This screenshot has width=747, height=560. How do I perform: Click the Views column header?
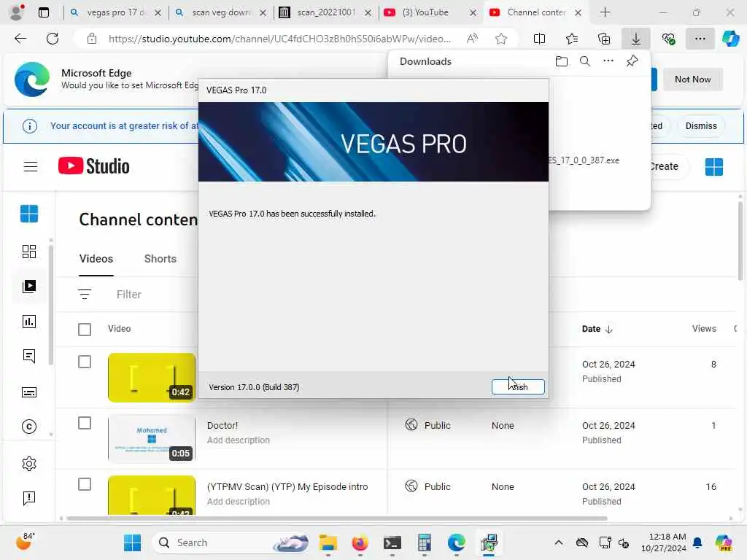704,329
